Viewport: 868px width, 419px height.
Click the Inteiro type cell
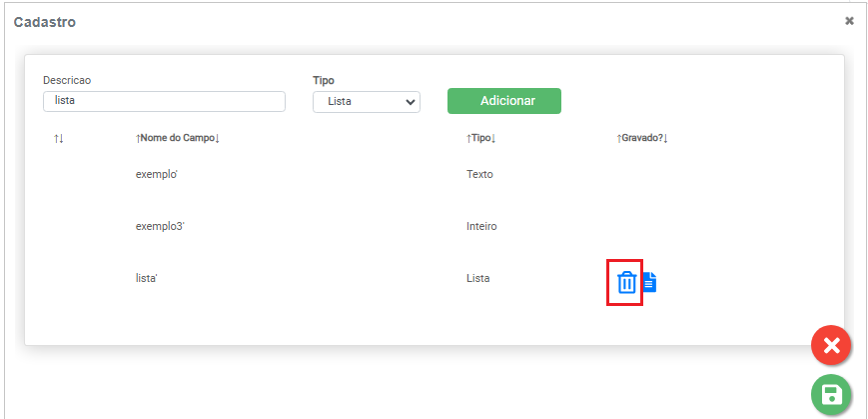pos(481,226)
